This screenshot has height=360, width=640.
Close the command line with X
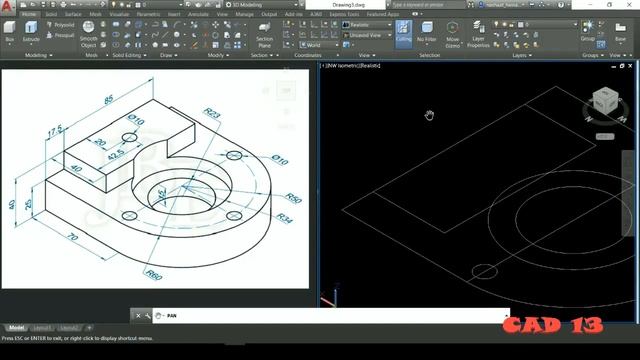pyautogui.click(x=138, y=316)
